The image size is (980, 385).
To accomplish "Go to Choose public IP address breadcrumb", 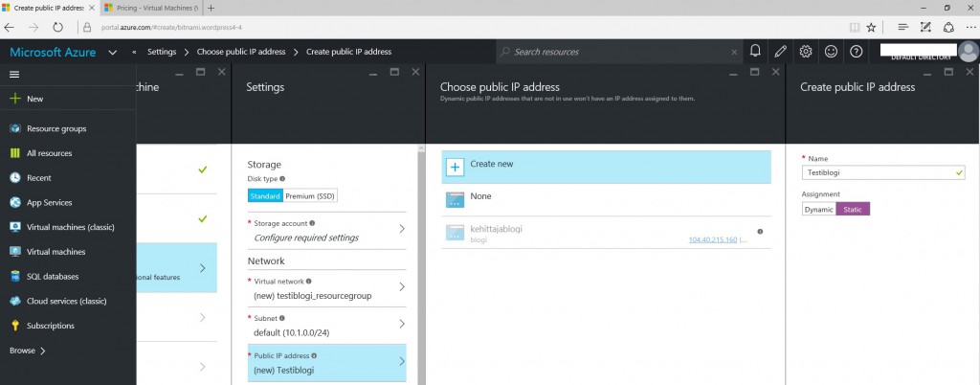I will [241, 52].
